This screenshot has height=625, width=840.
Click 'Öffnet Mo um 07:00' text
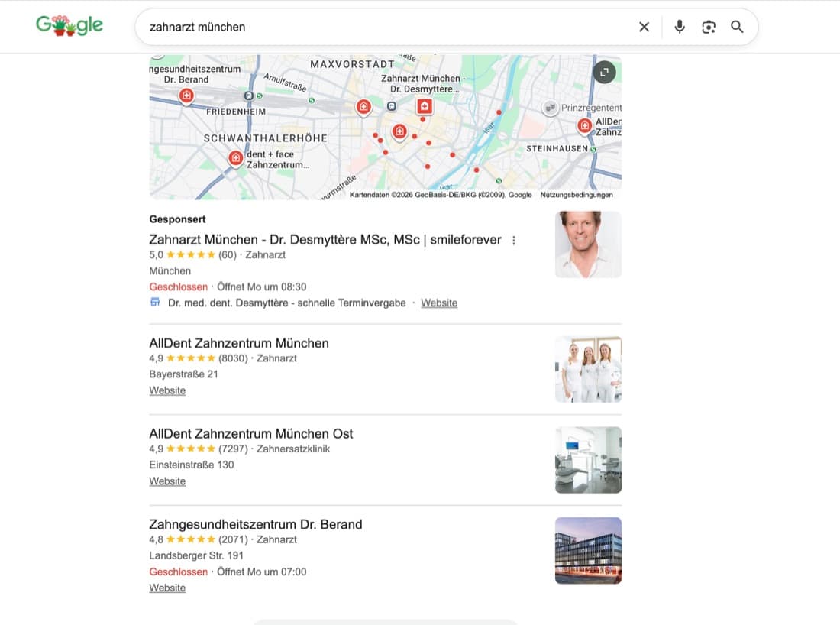point(261,572)
